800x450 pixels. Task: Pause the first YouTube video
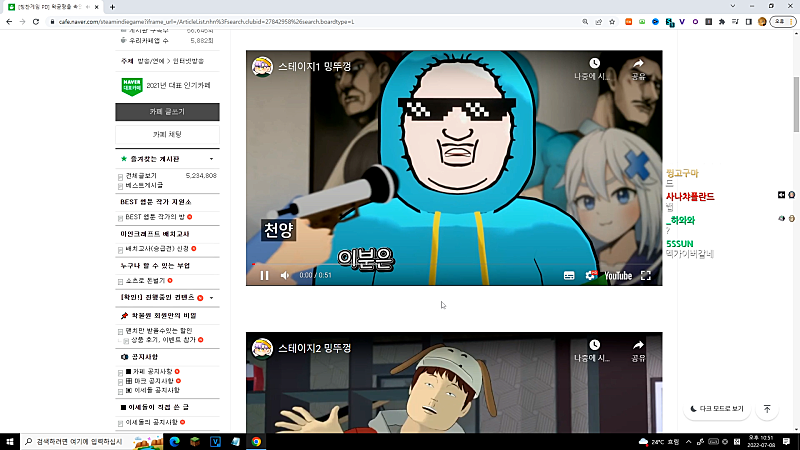point(264,275)
